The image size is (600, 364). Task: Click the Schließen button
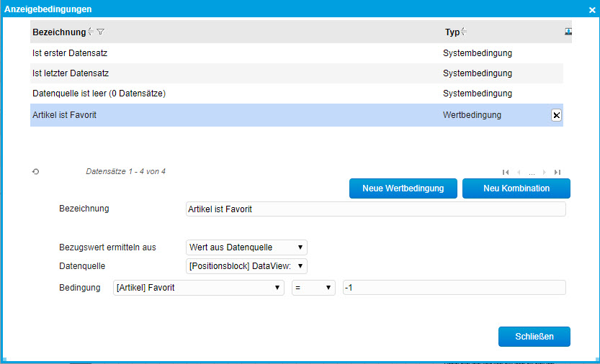(x=534, y=337)
